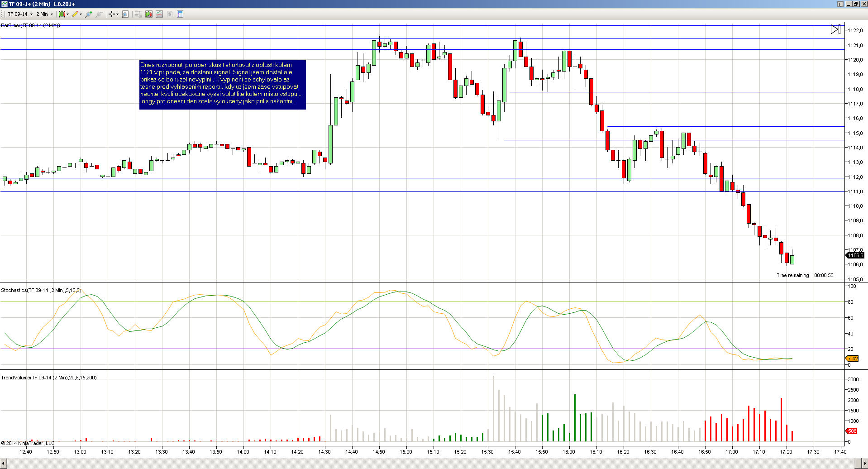Expand the arrow next to the pencil draw tool
Image resolution: width=868 pixels, height=469 pixels.
[81, 14]
